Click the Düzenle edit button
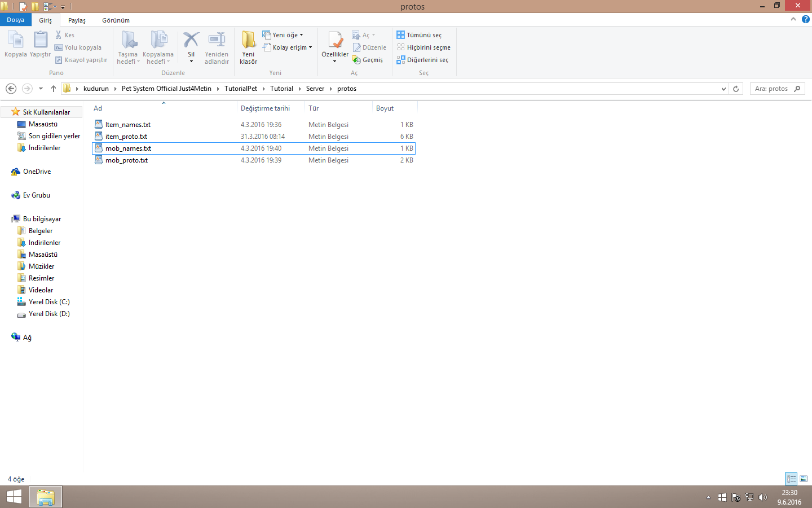 (370, 47)
